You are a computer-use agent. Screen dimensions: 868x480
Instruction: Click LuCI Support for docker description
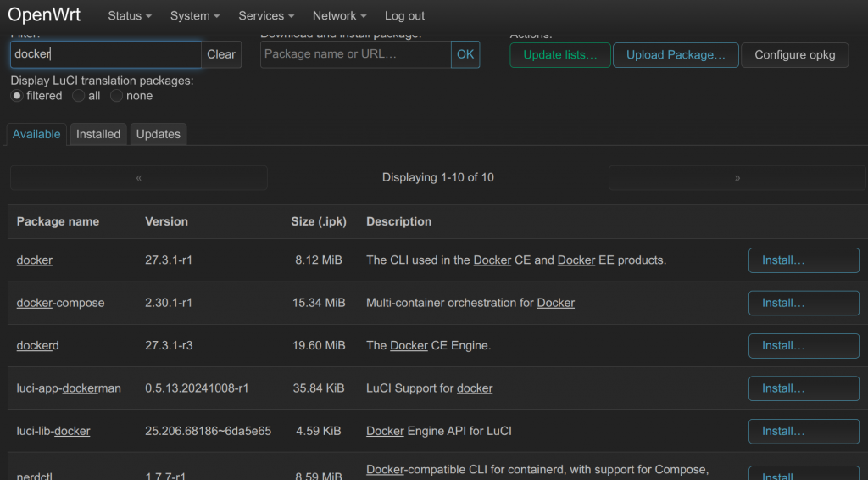click(x=430, y=388)
